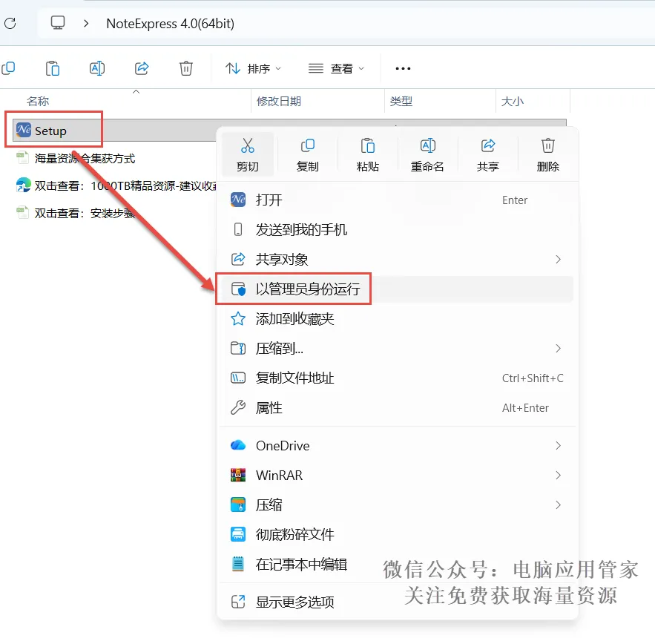
Task: Choose 以管理员身份运行 run as administrator
Action: (x=398, y=289)
